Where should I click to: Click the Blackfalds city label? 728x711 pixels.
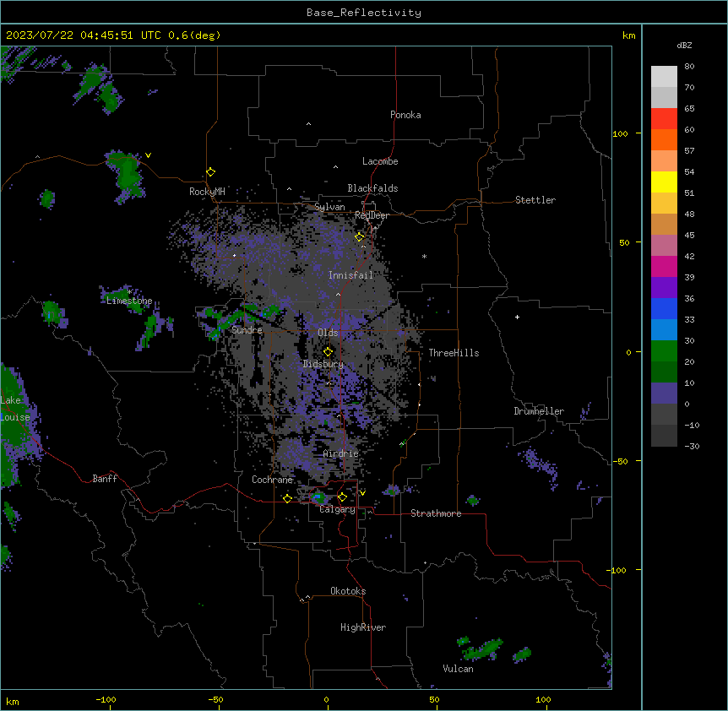pyautogui.click(x=372, y=188)
